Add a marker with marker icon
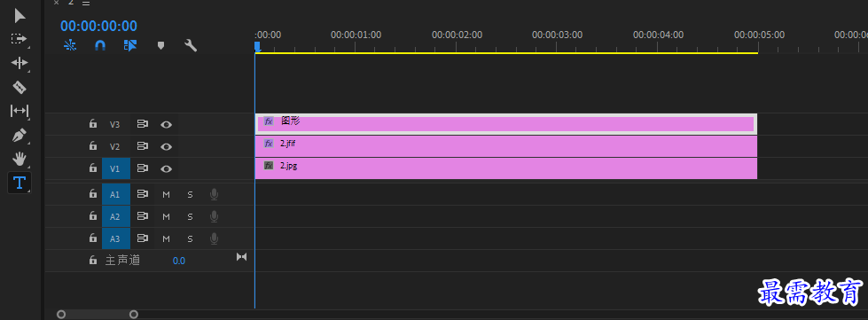Screen dimensions: 868x320 [x=161, y=45]
